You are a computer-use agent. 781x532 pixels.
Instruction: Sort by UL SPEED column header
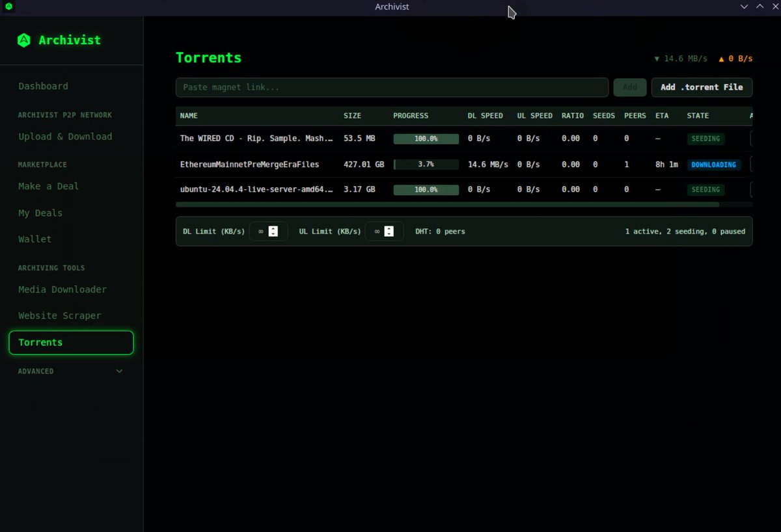(x=535, y=116)
